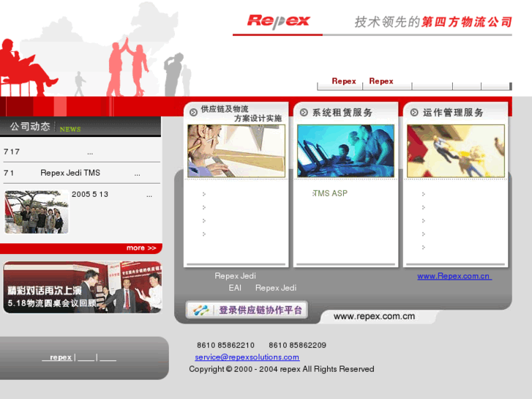532x399 pixels.
Task: Click the woman with pencil image
Action: point(236,151)
